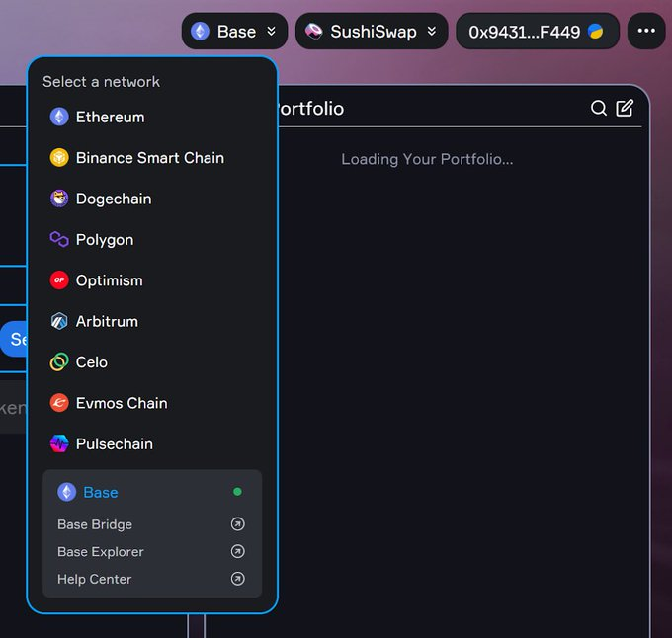Click the active Base network entry
The width and height of the screenshot is (672, 638).
tap(152, 492)
